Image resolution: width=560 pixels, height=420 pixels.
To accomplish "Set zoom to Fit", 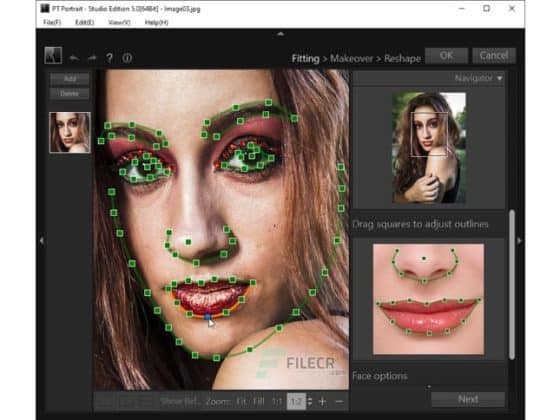I will tap(241, 401).
